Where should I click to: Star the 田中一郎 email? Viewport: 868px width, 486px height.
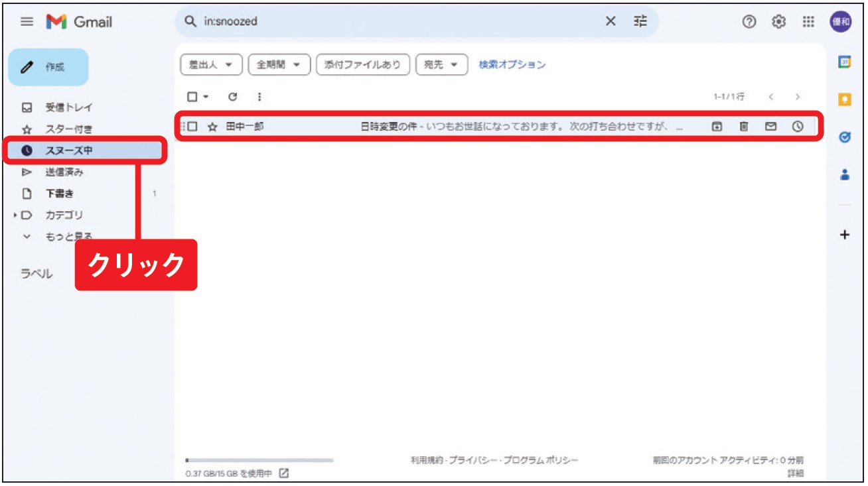tap(212, 126)
